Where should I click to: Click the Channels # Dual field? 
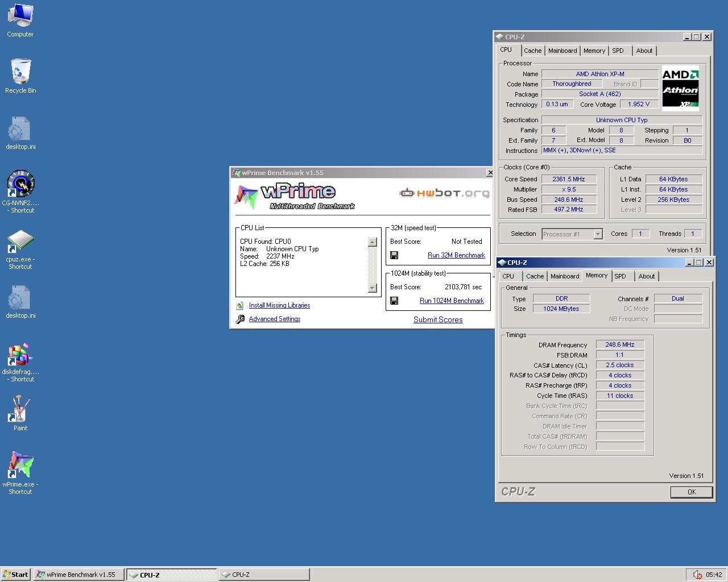[678, 298]
